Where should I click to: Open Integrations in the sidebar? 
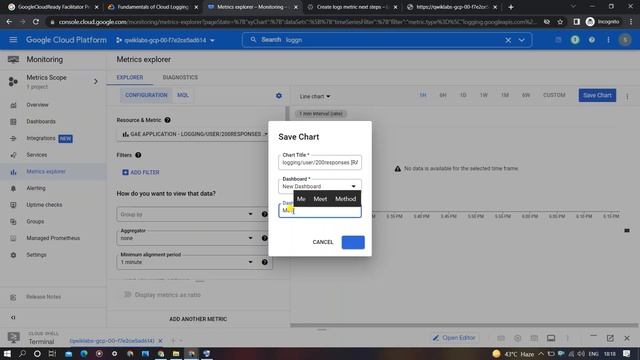click(41, 138)
